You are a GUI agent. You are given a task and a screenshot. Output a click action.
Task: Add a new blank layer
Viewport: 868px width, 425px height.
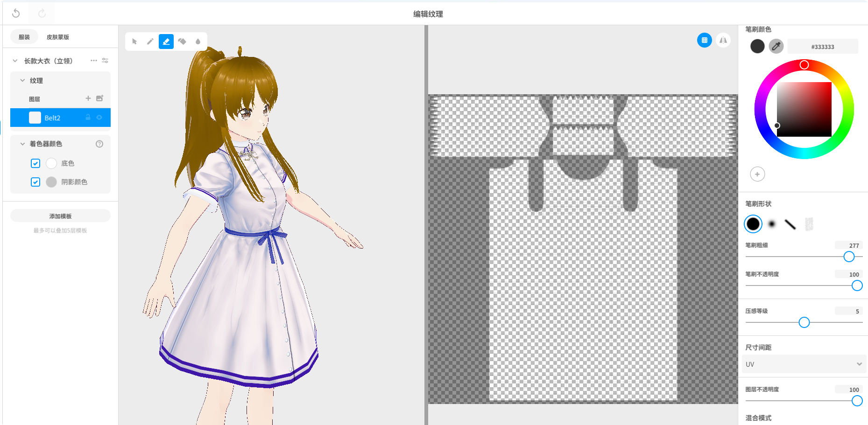88,98
